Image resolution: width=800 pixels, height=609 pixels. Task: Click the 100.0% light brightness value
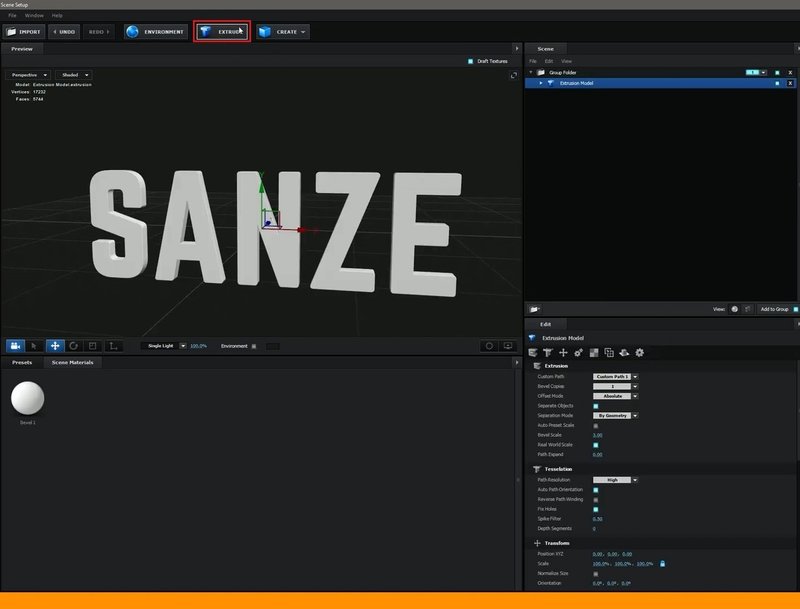tap(198, 346)
